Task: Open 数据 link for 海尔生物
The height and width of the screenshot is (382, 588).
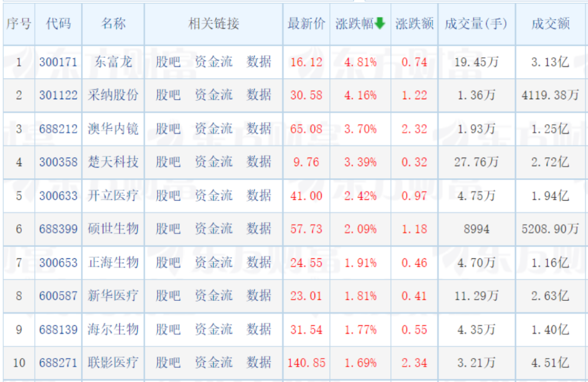Action: point(259,330)
